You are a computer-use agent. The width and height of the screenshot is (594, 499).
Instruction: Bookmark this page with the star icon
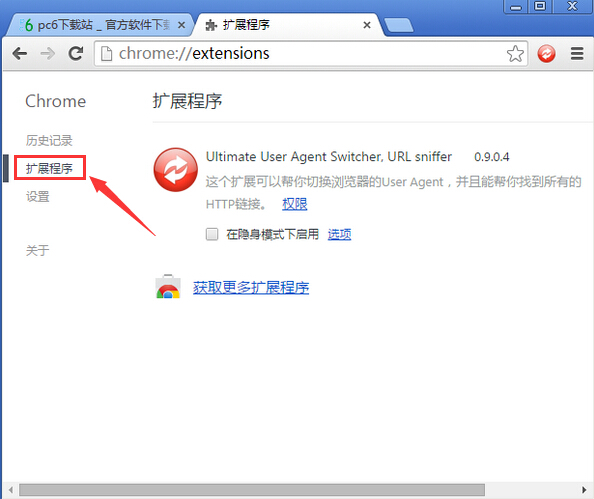pos(515,53)
